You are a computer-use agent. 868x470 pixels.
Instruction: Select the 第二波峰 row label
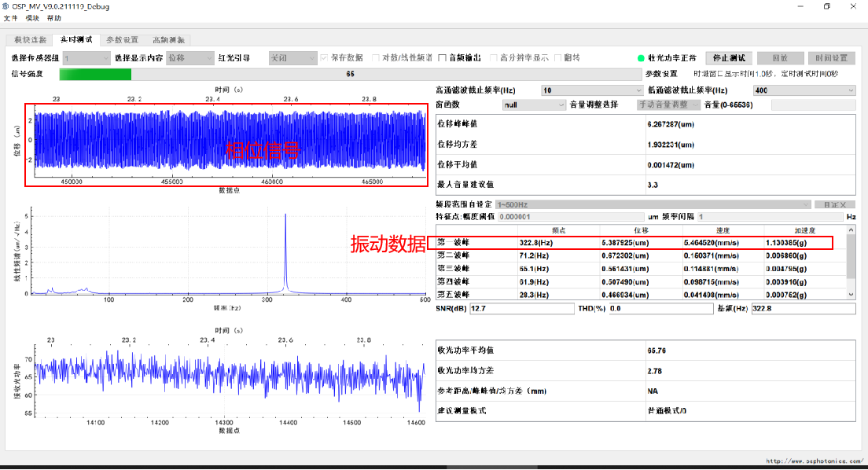pyautogui.click(x=454, y=255)
